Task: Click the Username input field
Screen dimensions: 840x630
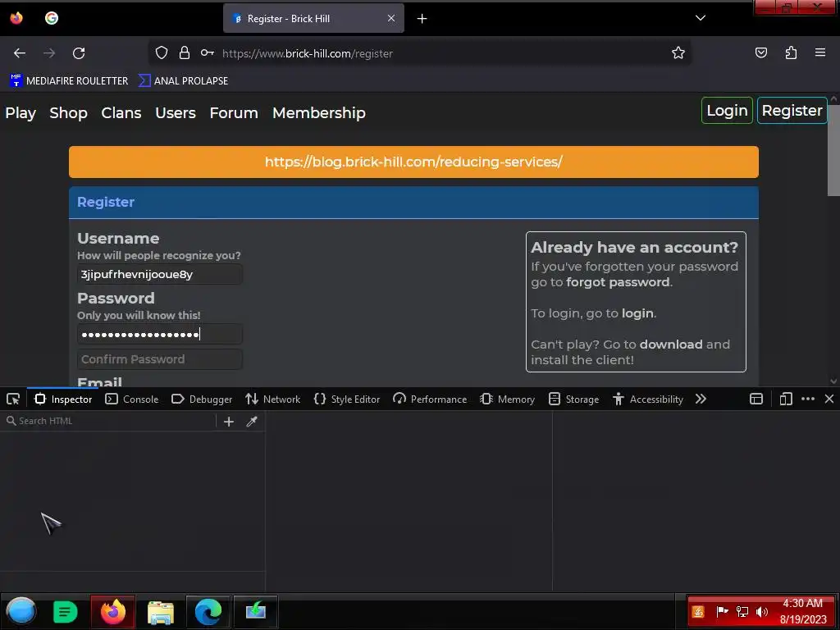Action: [160, 274]
